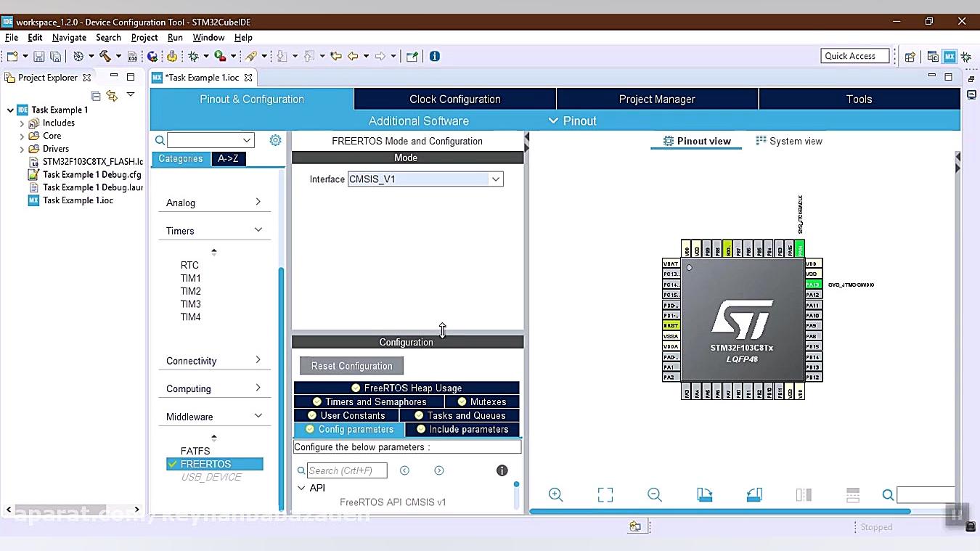
Task: Click the Search Ctrl+F input field
Action: click(x=346, y=470)
